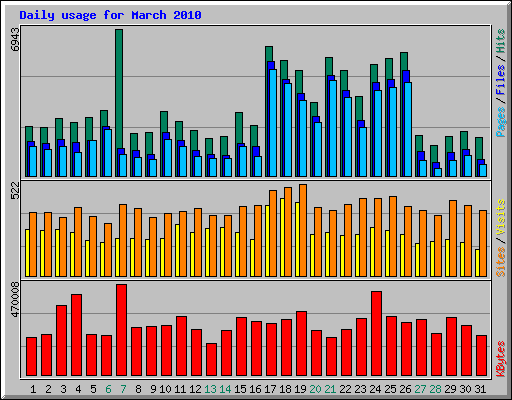
Task: Click the blue 'Files' legend label
Action: [500, 79]
